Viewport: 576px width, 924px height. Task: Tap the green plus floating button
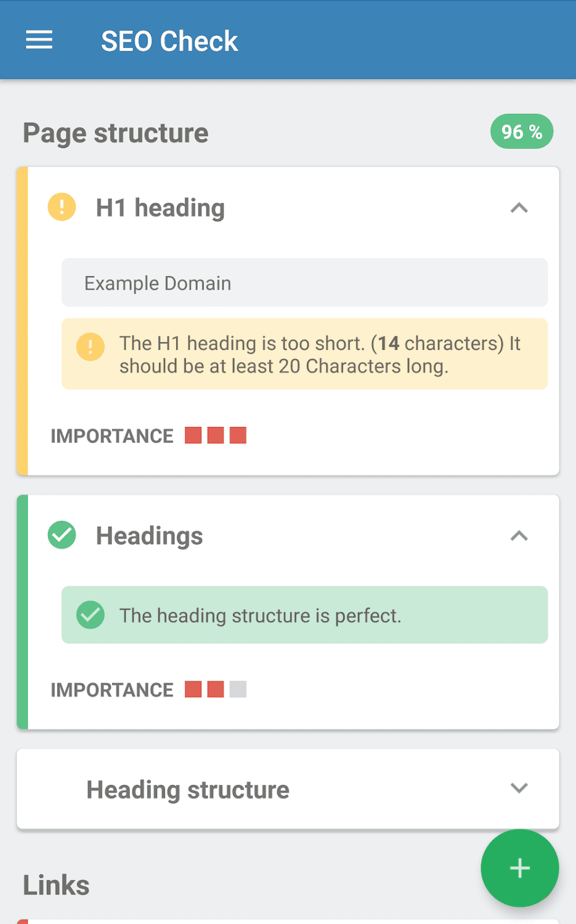519,868
